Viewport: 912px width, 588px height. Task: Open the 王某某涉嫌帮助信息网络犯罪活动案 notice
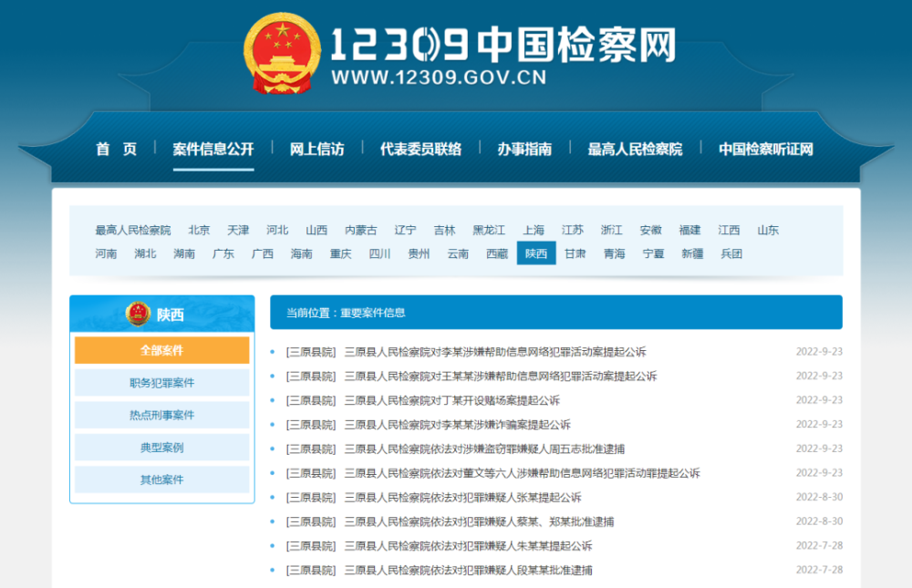(500, 377)
